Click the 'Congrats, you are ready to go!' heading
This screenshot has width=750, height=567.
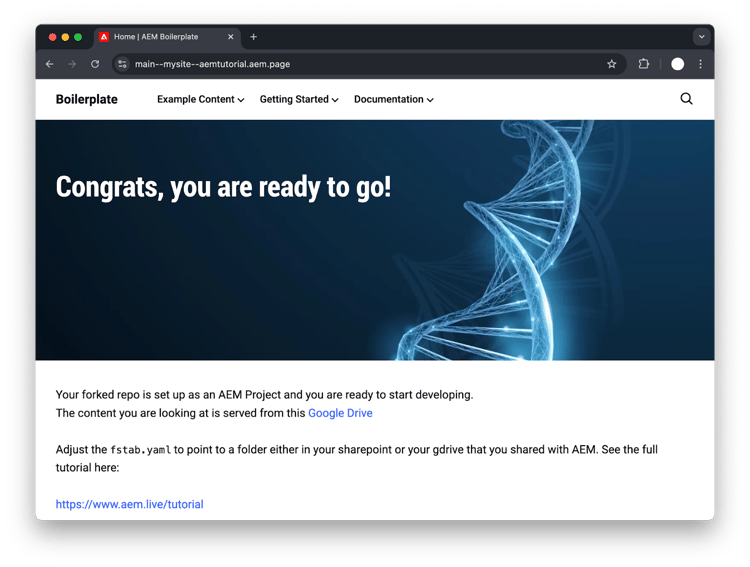pyautogui.click(x=223, y=187)
